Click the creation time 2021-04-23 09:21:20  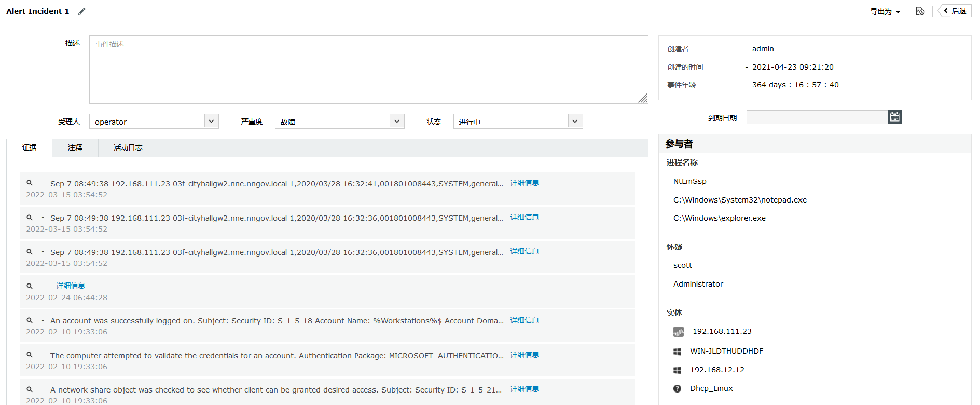point(793,67)
